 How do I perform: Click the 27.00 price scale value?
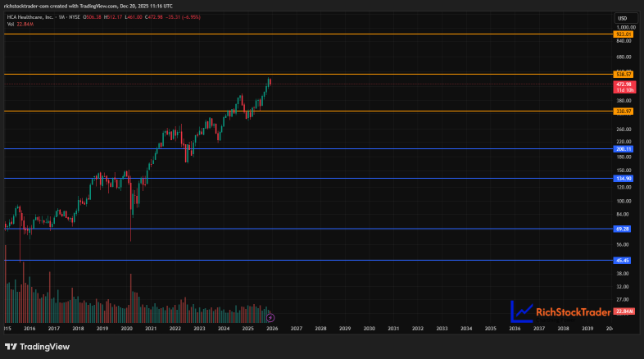[x=622, y=300]
